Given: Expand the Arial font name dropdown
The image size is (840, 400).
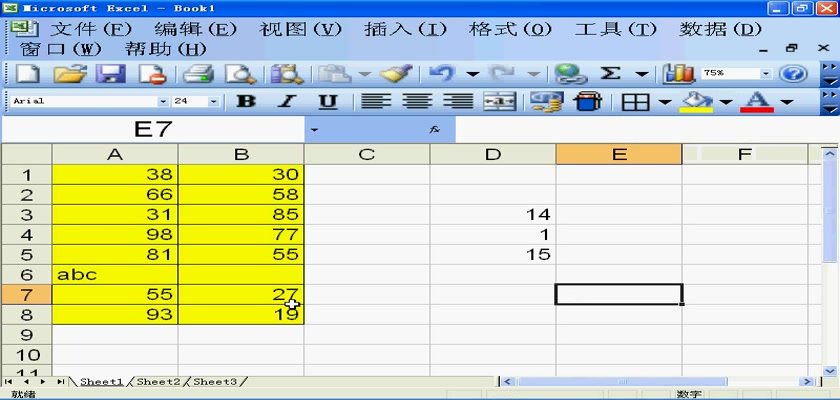Looking at the screenshot, I should [x=163, y=101].
